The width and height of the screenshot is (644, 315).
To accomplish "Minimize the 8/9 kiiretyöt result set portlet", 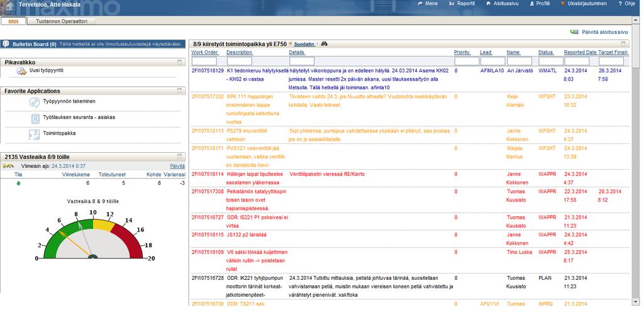I will point(623,43).
